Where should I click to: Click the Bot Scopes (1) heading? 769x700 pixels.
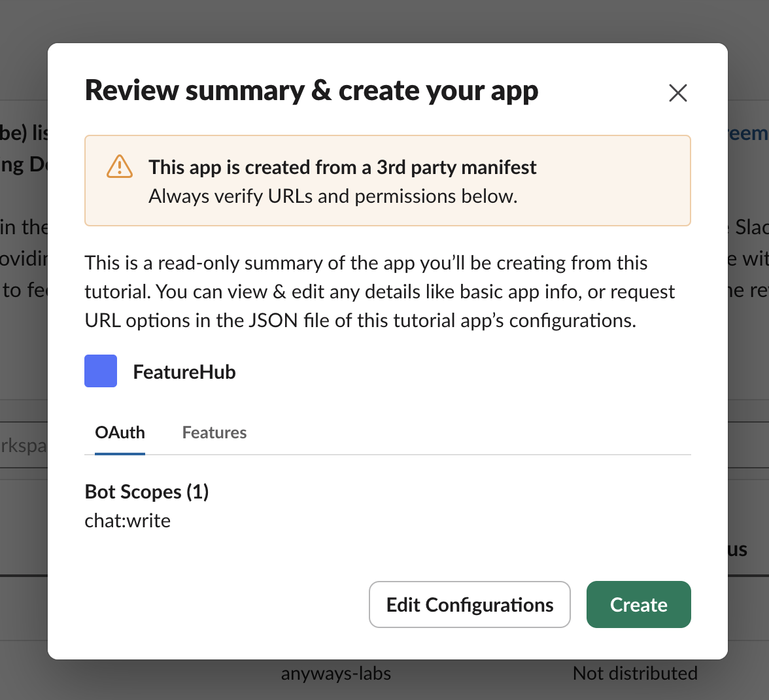click(x=146, y=491)
